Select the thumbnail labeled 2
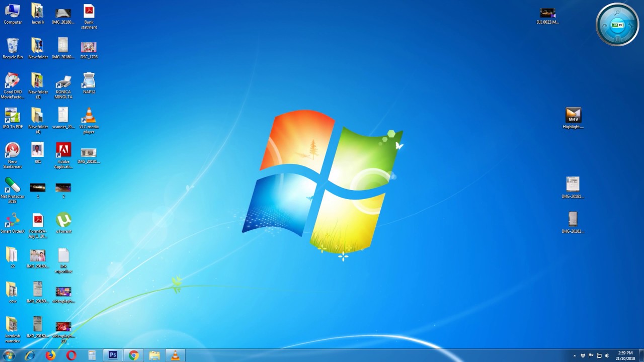Screen dimensions: 644x362 coord(63,190)
